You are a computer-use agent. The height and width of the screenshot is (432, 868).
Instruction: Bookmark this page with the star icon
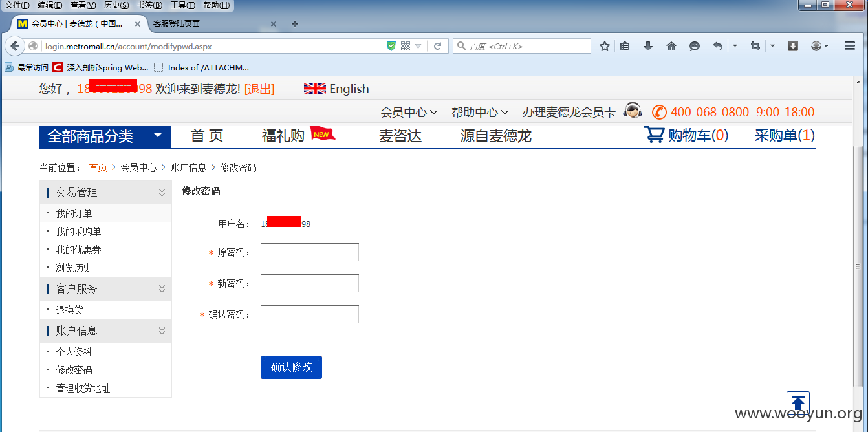605,46
